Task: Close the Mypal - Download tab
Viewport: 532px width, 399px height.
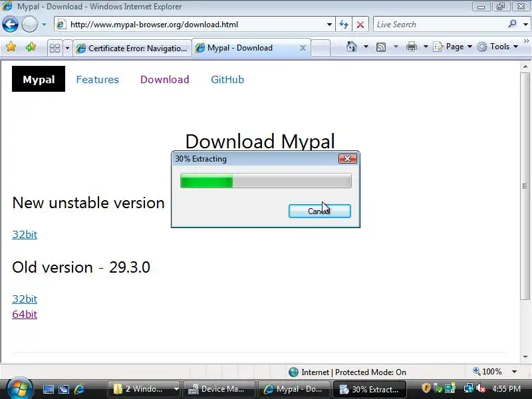Action: pyautogui.click(x=303, y=48)
